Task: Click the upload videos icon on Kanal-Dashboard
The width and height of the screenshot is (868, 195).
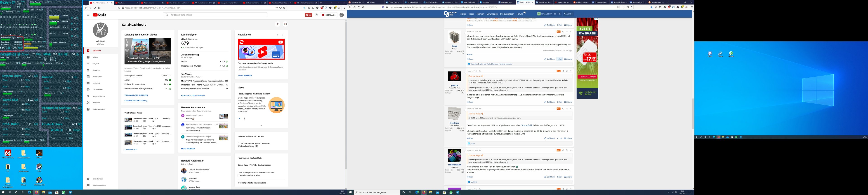Action: pyautogui.click(x=278, y=24)
